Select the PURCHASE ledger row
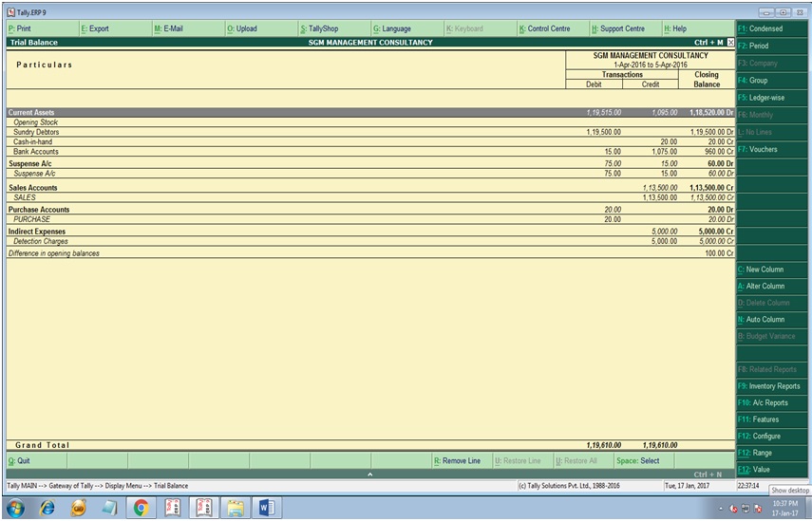This screenshot has height=521, width=812. point(370,219)
